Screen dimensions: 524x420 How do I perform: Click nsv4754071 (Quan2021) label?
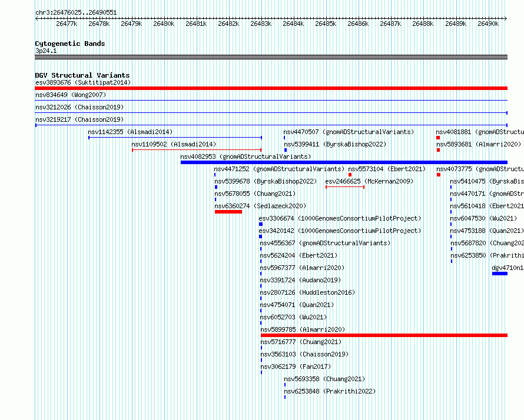pyautogui.click(x=297, y=305)
